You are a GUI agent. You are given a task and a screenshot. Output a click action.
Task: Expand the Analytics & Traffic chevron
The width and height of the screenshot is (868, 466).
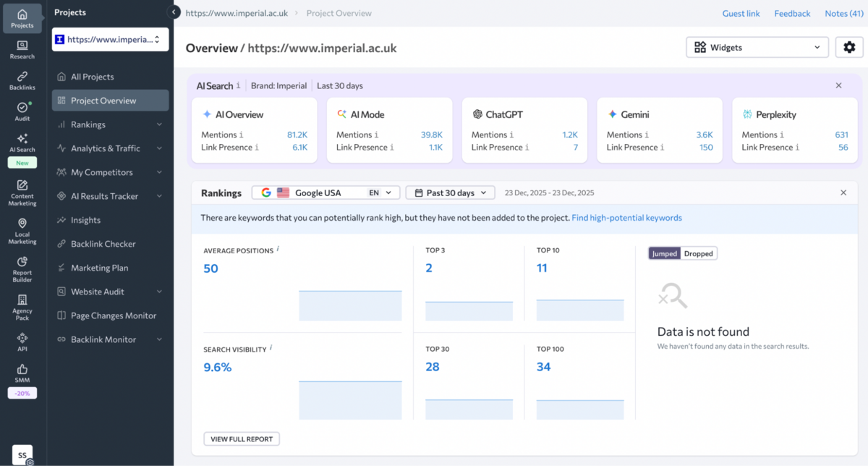coord(159,148)
